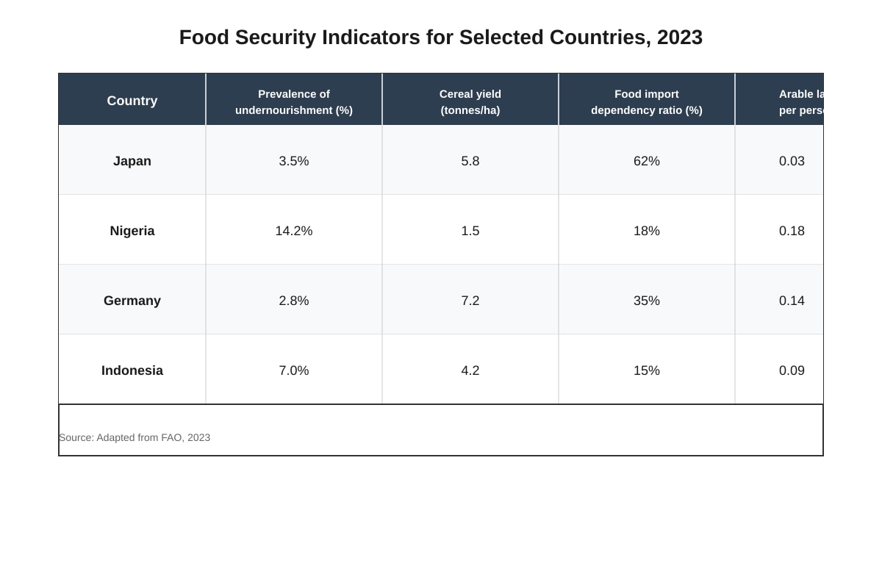Select Germany's 35% import dependency cell

click(647, 300)
